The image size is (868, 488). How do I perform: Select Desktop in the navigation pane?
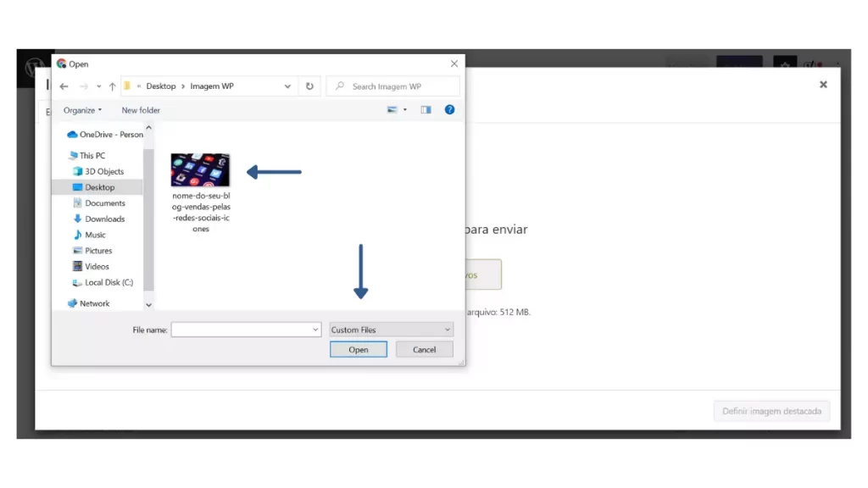[97, 187]
